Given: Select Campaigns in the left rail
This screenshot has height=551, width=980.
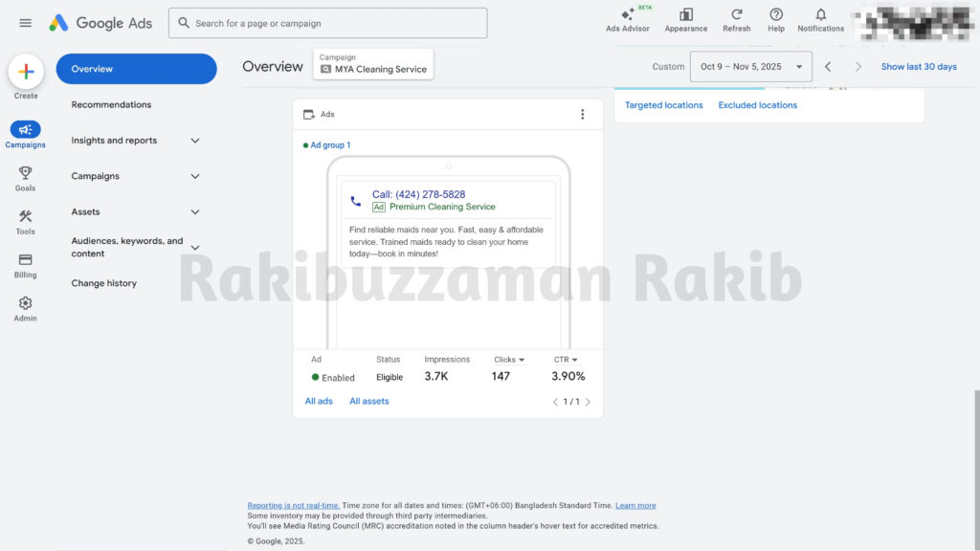Looking at the screenshot, I should point(25,132).
